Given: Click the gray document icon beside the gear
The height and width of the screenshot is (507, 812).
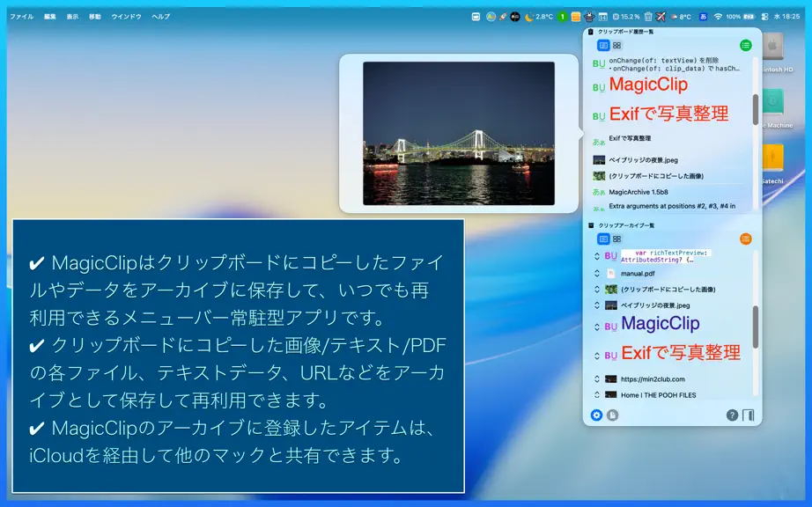Looking at the screenshot, I should (x=613, y=415).
